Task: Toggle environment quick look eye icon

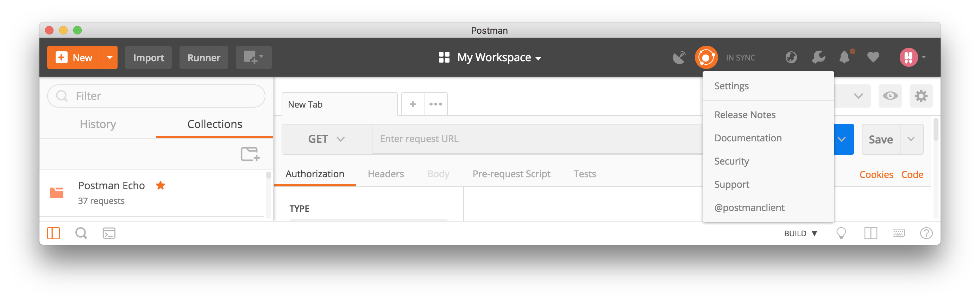Action: [890, 96]
